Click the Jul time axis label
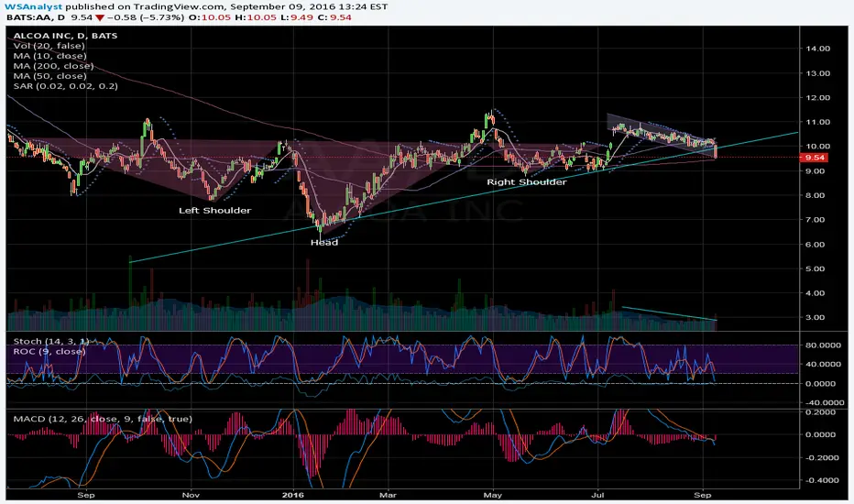 coord(598,495)
